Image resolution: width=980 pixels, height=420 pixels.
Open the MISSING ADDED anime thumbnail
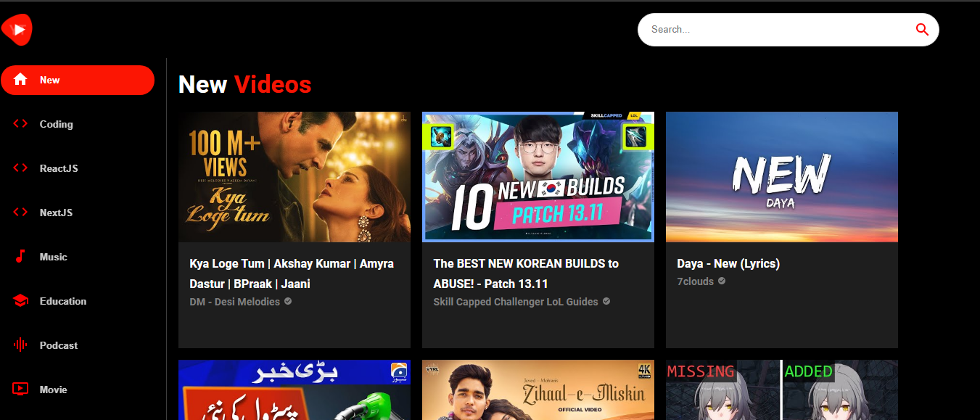(782, 390)
